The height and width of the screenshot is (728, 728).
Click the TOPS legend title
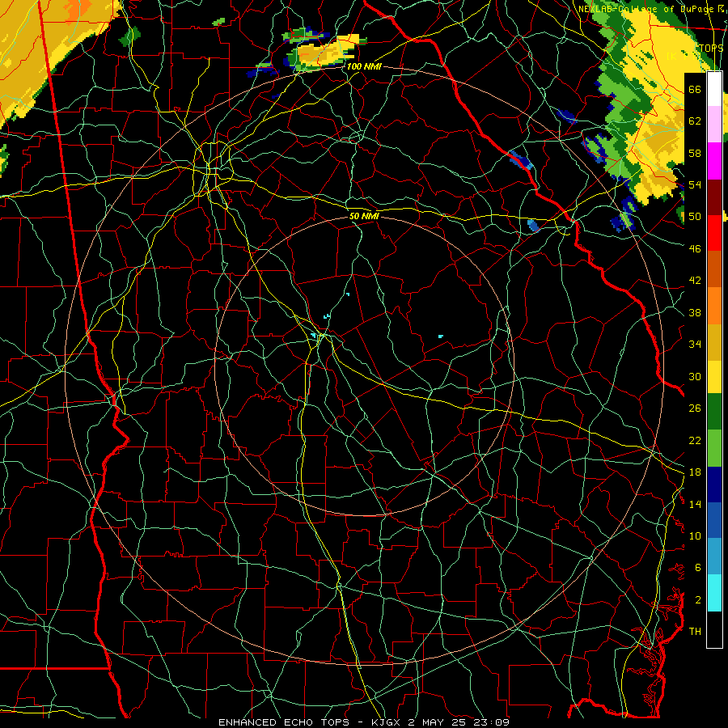711,49
